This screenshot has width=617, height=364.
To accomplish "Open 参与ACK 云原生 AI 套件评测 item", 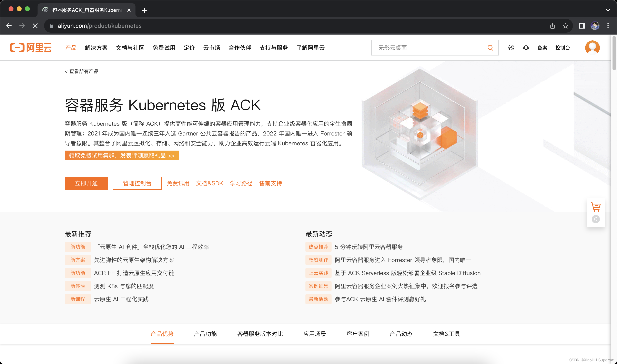I will coord(380,299).
